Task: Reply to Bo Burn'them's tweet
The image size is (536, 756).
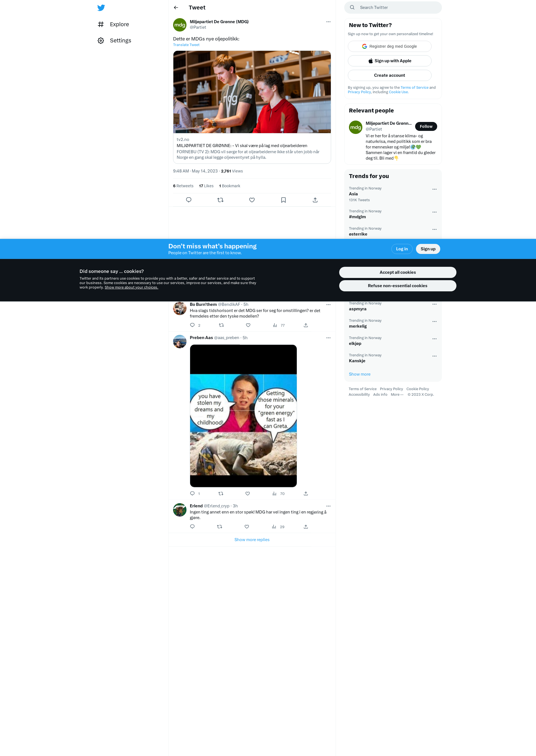Action: 192,325
